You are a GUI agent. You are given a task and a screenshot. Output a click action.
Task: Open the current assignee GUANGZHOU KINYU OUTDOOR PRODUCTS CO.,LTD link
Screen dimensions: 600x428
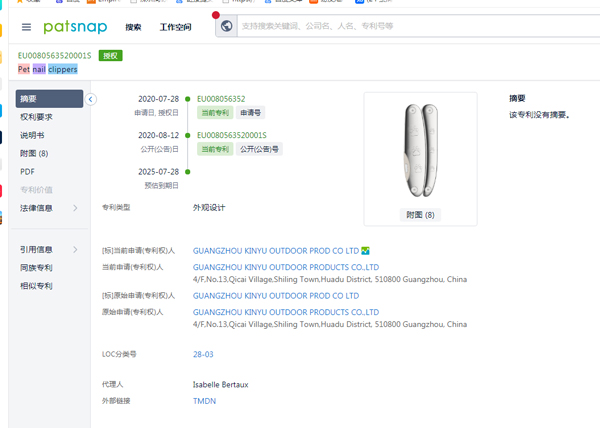[286, 267]
